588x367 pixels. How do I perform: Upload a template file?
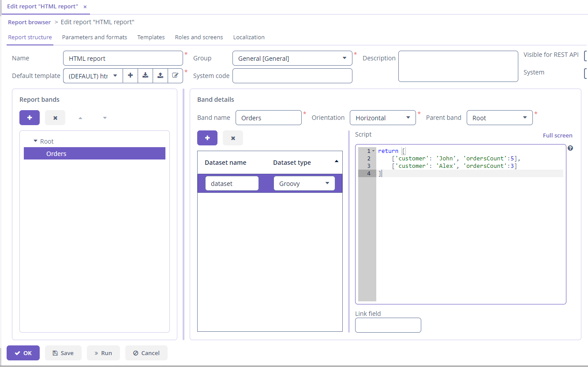160,75
